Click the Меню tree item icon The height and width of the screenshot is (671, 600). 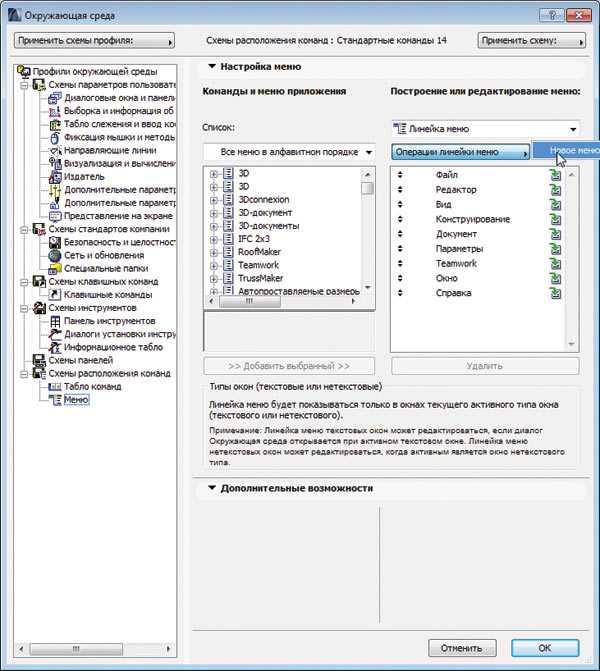point(55,400)
